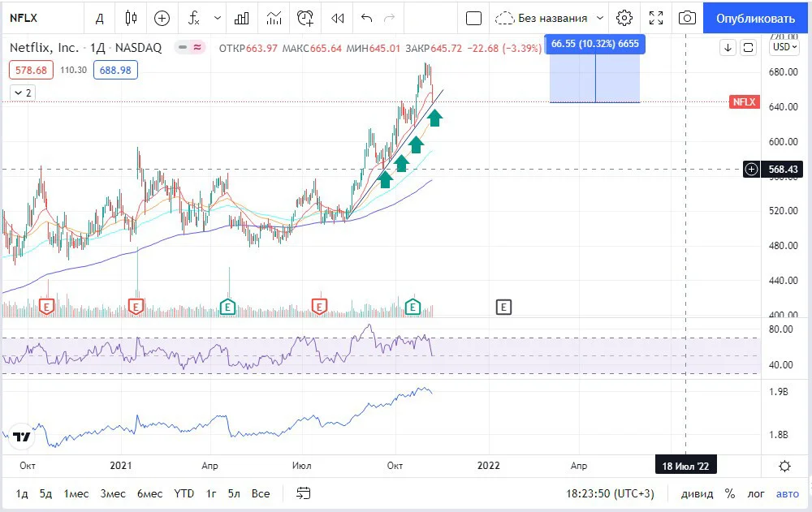Add a symbol to compare (plus icon)
The width and height of the screenshot is (812, 512).
point(162,19)
